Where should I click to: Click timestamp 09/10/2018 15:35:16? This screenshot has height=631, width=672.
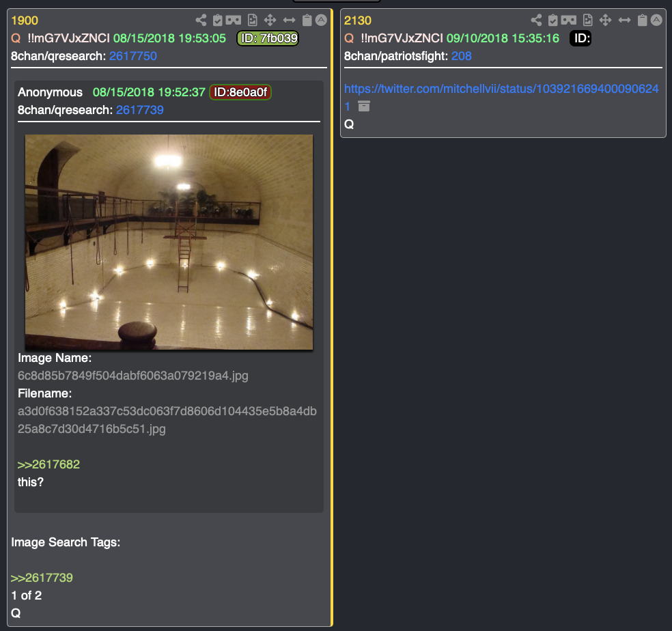(x=503, y=38)
